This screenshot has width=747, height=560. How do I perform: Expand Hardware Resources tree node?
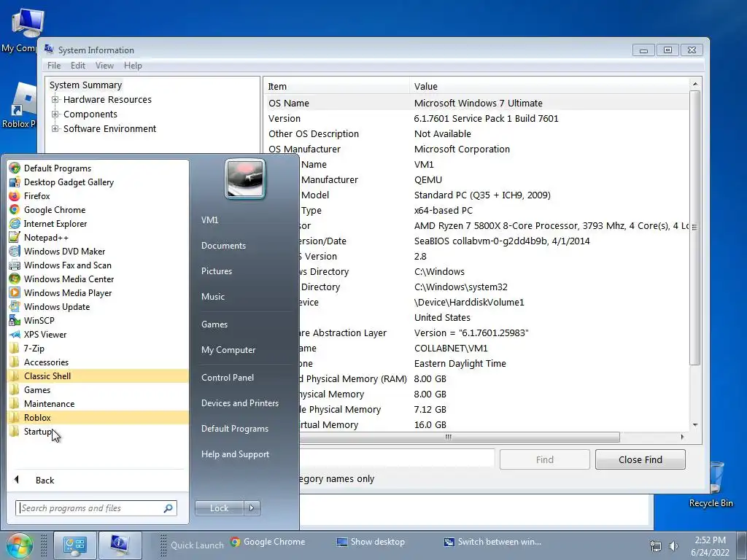(x=55, y=99)
